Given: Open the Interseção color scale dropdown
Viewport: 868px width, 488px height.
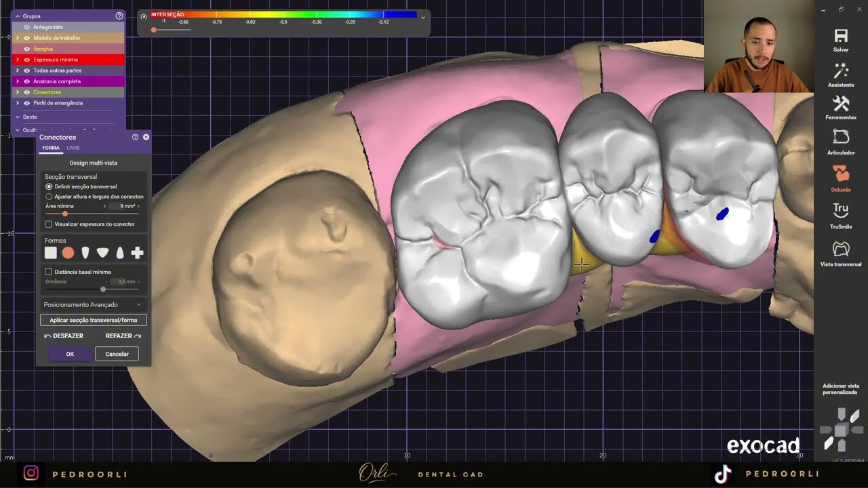Looking at the screenshot, I should point(423,18).
